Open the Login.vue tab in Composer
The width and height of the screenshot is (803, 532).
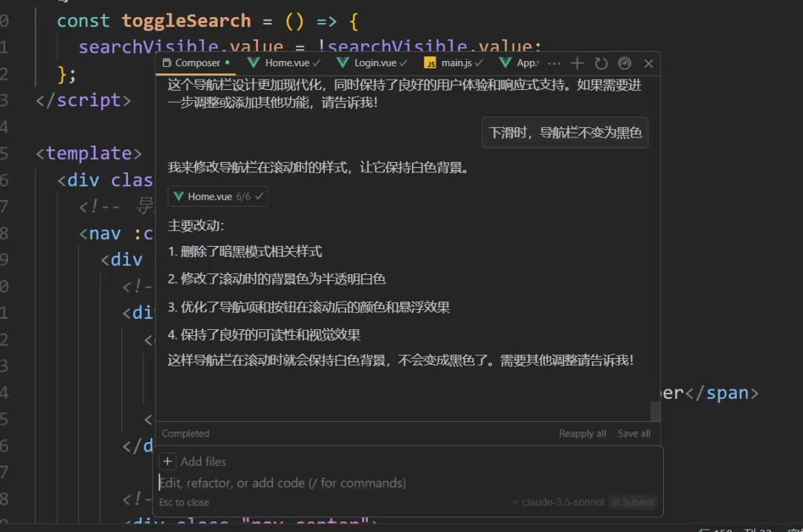click(x=373, y=63)
